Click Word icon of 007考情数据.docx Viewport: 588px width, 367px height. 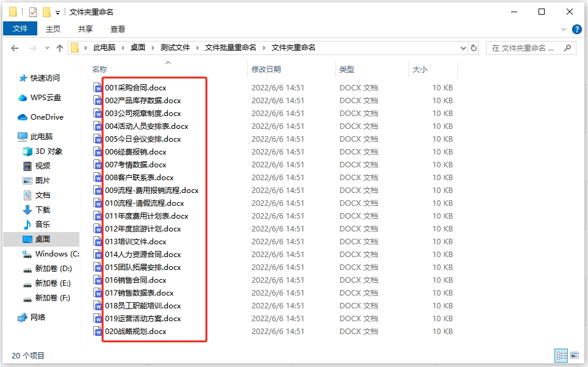click(98, 164)
